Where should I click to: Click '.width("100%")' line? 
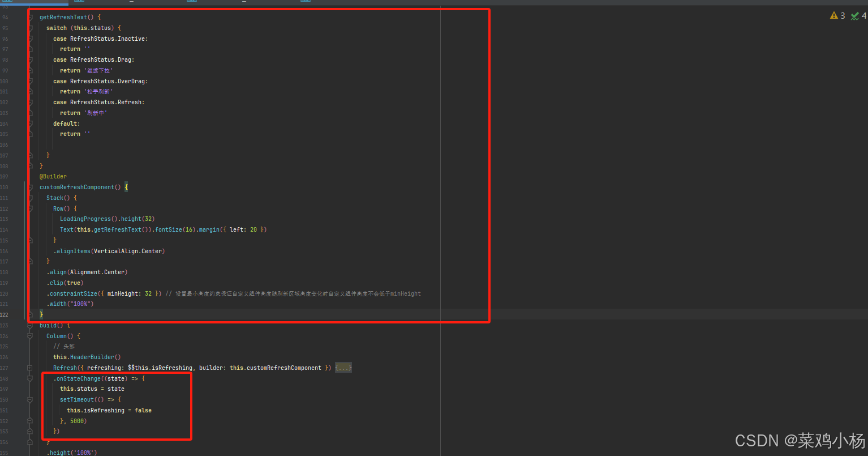pyautogui.click(x=70, y=304)
